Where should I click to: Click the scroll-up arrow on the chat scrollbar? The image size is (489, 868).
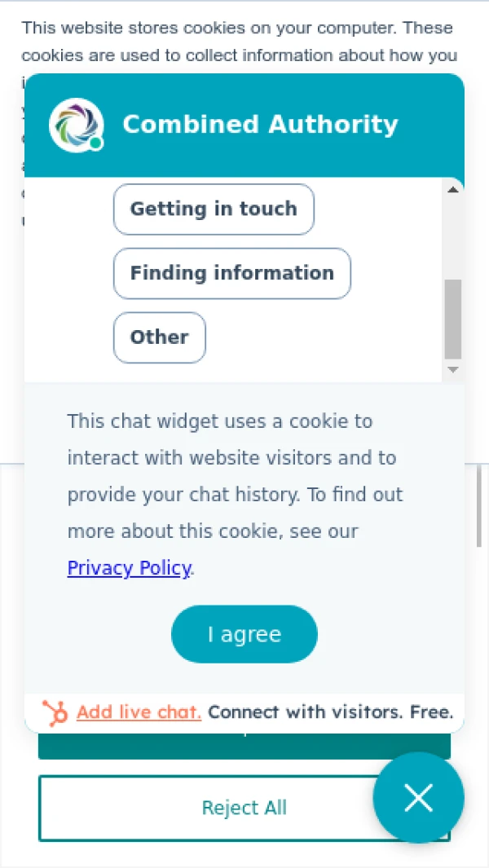coord(453,189)
